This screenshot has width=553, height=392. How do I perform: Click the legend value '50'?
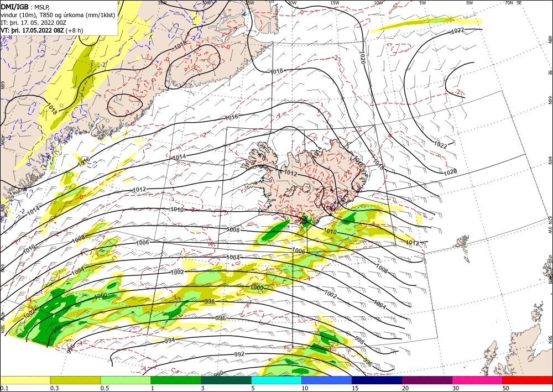pos(506,388)
